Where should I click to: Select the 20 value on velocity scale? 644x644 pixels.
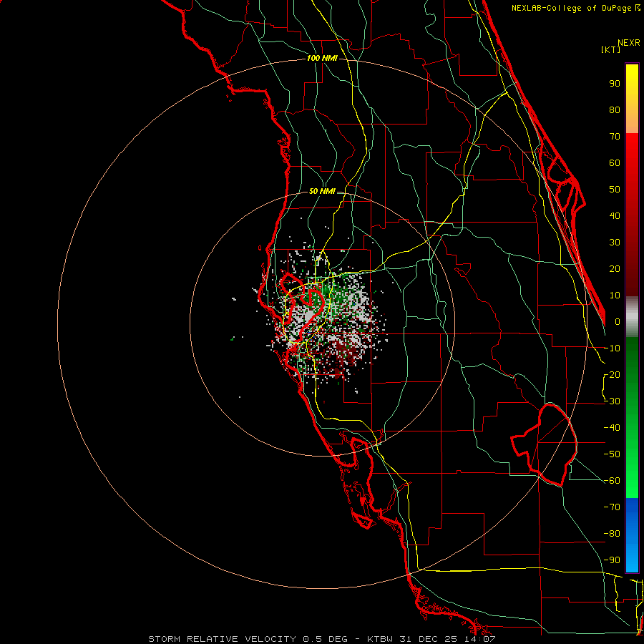(x=615, y=269)
